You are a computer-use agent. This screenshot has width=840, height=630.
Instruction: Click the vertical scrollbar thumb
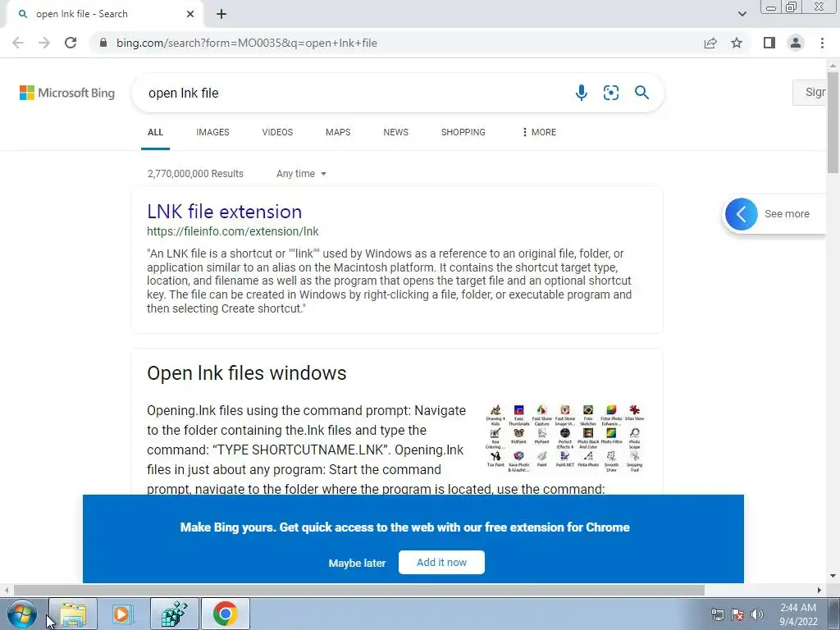(x=833, y=122)
